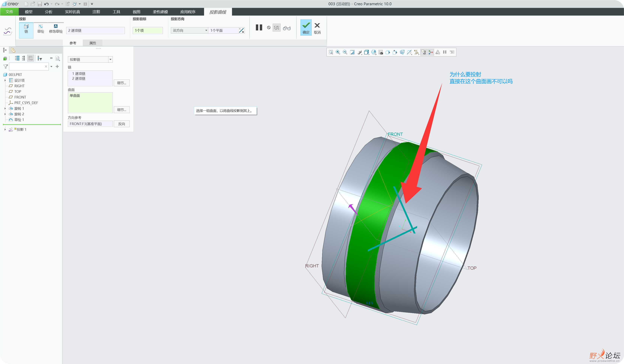This screenshot has height=364, width=624.
Task: Click 细节 button beside the surface box
Action: click(122, 110)
